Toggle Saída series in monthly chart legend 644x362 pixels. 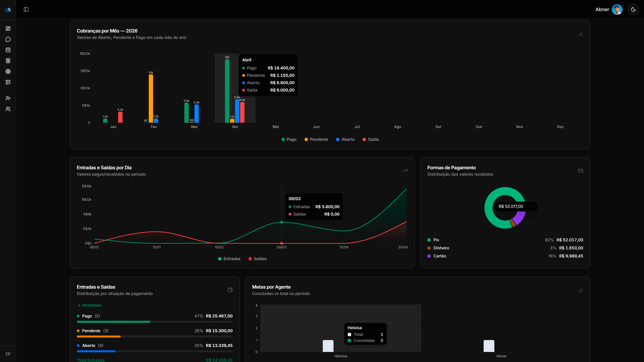370,139
